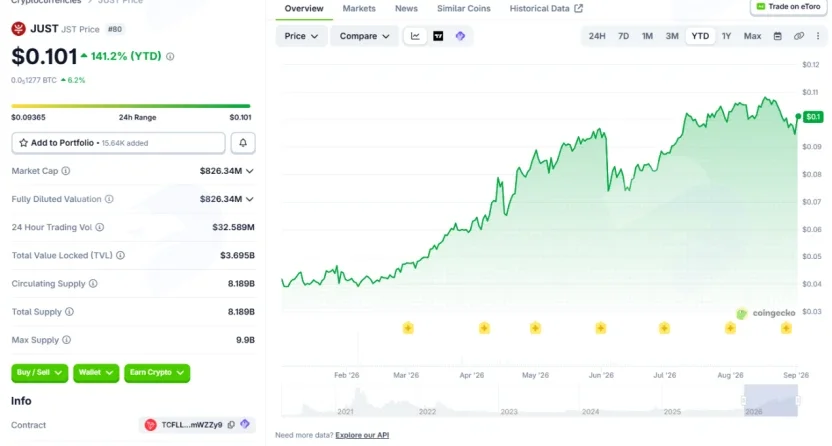Screen dimensions: 832x446
Task: Click the 2026 range selector in the mini timeline
Action: (x=771, y=400)
